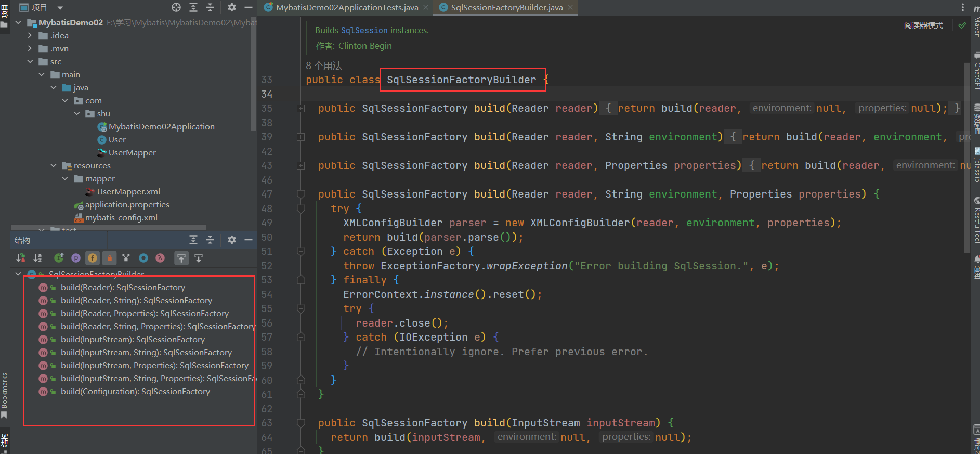
Task: Open ChatGPT tool window
Action: pos(976,70)
